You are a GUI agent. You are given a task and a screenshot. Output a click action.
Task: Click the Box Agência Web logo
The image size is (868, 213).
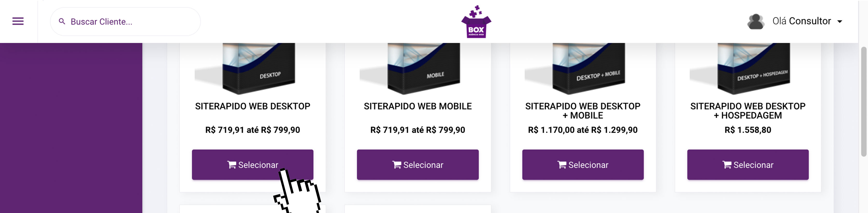tap(476, 22)
